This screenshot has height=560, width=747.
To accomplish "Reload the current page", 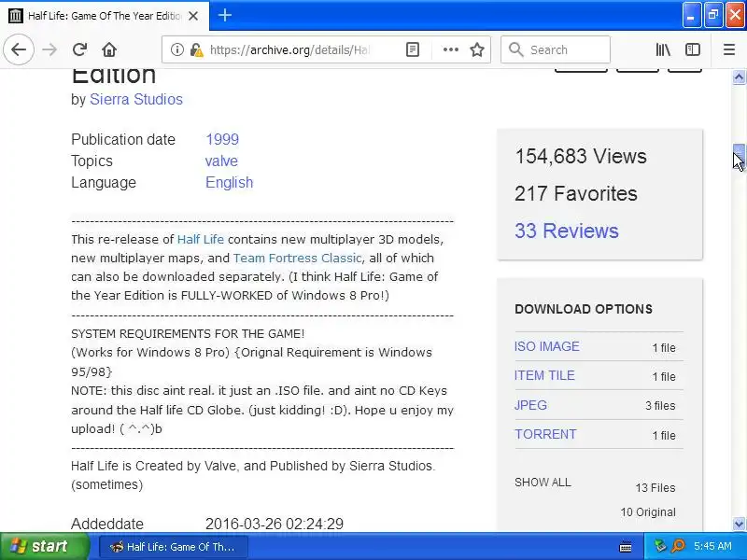I will pyautogui.click(x=79, y=49).
